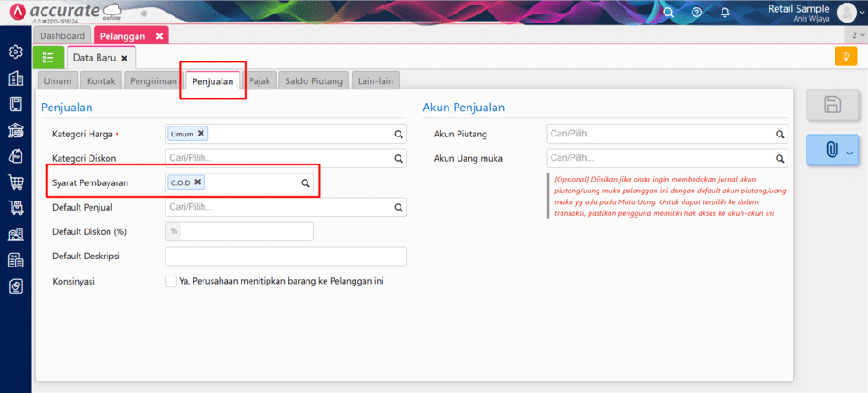This screenshot has width=868, height=393.
Task: Close the Pelanggan tab
Action: point(159,36)
